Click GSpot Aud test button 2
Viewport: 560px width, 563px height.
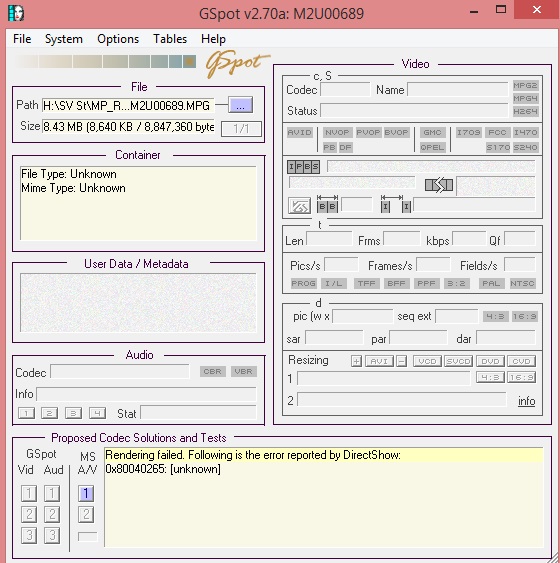tap(52, 515)
